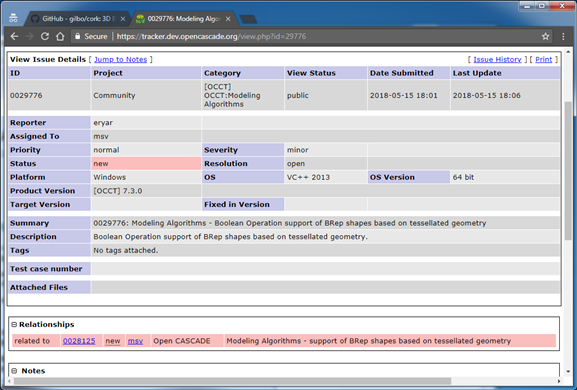This screenshot has height=390, width=577.
Task: Close the GitHub gilbo/cork tab
Action: coord(123,19)
